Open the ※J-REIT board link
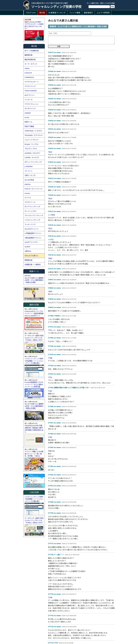This screenshot has width=138, height=644. [34, 247]
